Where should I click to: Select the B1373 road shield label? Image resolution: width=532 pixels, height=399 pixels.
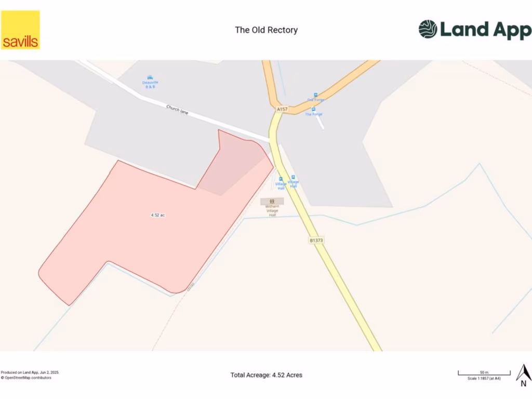316,240
